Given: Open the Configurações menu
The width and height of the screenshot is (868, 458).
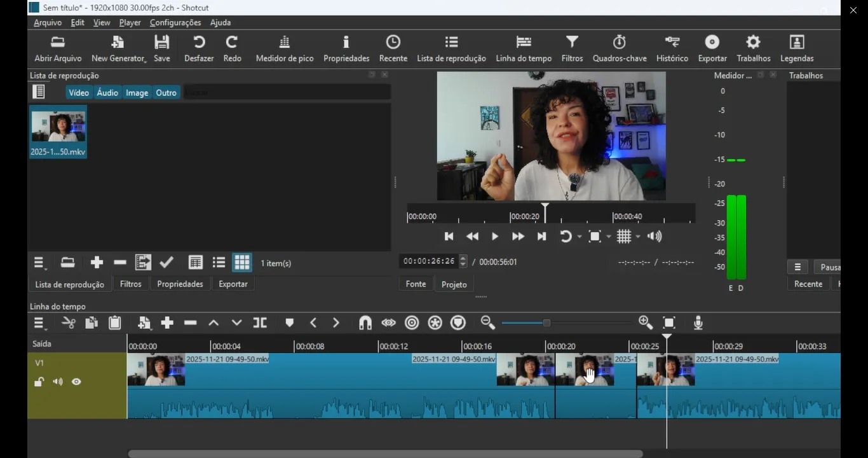Looking at the screenshot, I should pyautogui.click(x=175, y=22).
